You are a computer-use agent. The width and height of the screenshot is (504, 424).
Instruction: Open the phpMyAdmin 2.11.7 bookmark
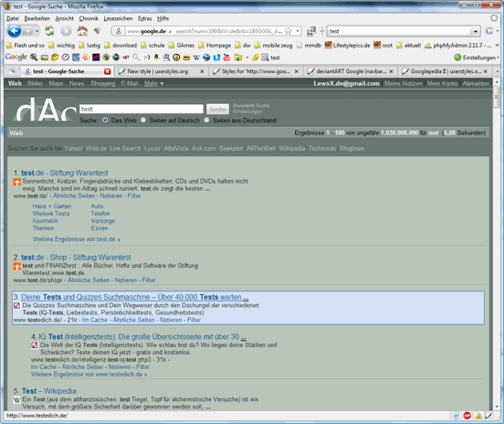(x=457, y=46)
